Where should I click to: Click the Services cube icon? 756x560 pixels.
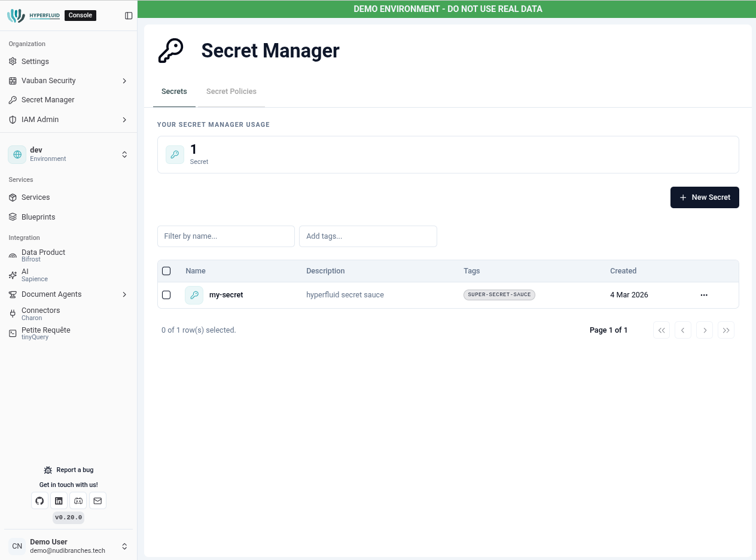pyautogui.click(x=13, y=197)
